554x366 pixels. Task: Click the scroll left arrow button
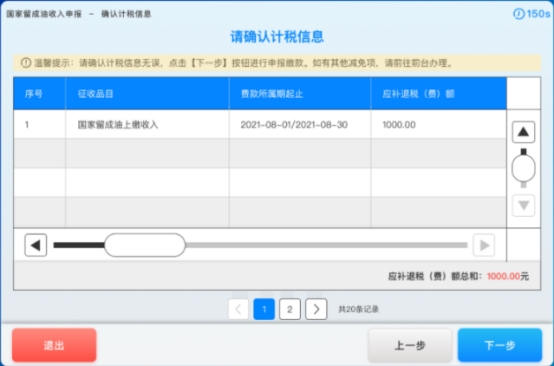[36, 245]
